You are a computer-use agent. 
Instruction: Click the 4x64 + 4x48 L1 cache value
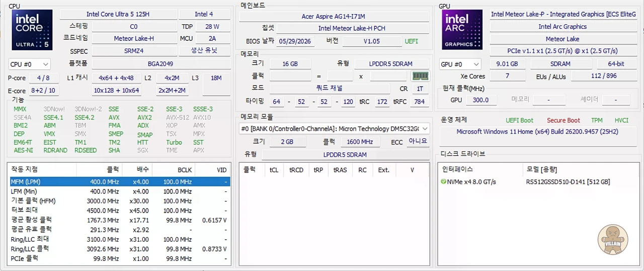click(116, 78)
